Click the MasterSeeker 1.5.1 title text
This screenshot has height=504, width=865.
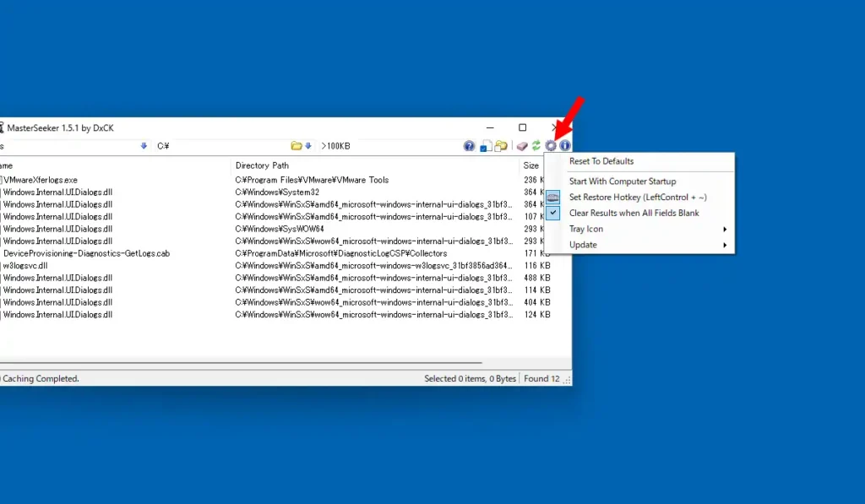tap(60, 128)
